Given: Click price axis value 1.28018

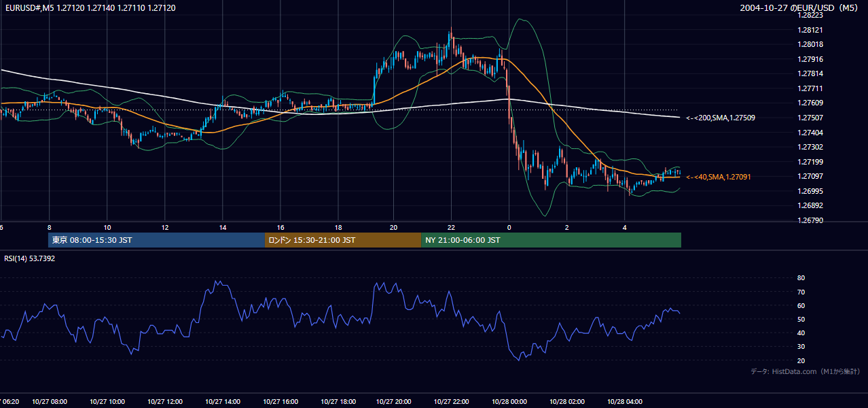Looking at the screenshot, I should (x=812, y=44).
